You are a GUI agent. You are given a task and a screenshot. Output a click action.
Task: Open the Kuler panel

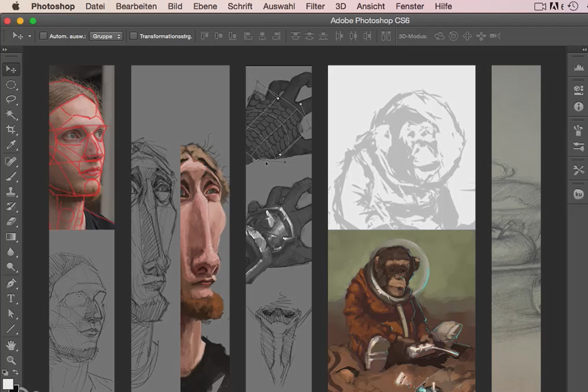(x=578, y=193)
